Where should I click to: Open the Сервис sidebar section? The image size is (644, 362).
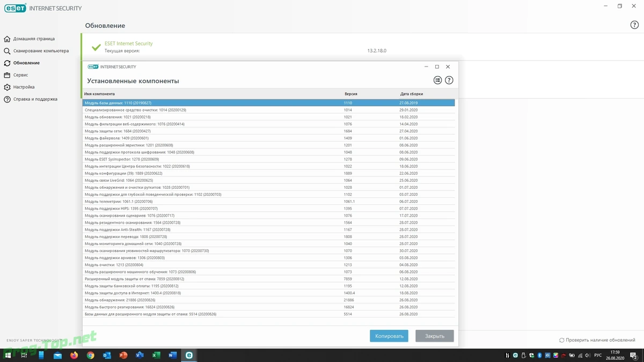[20, 75]
